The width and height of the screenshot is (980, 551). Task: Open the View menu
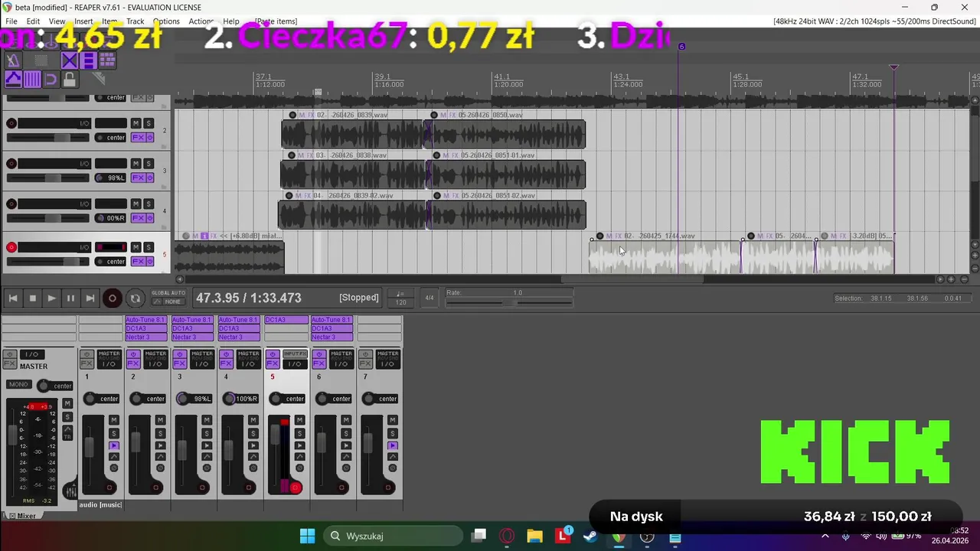tap(57, 21)
